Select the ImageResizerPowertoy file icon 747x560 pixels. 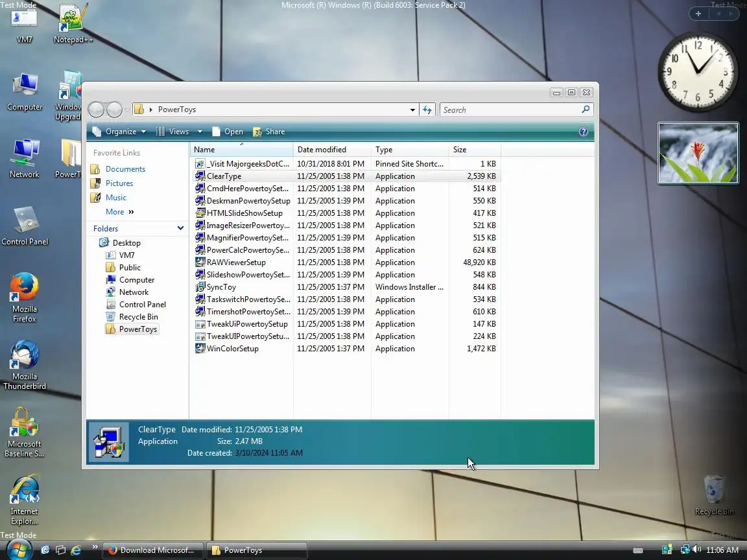[x=200, y=226]
